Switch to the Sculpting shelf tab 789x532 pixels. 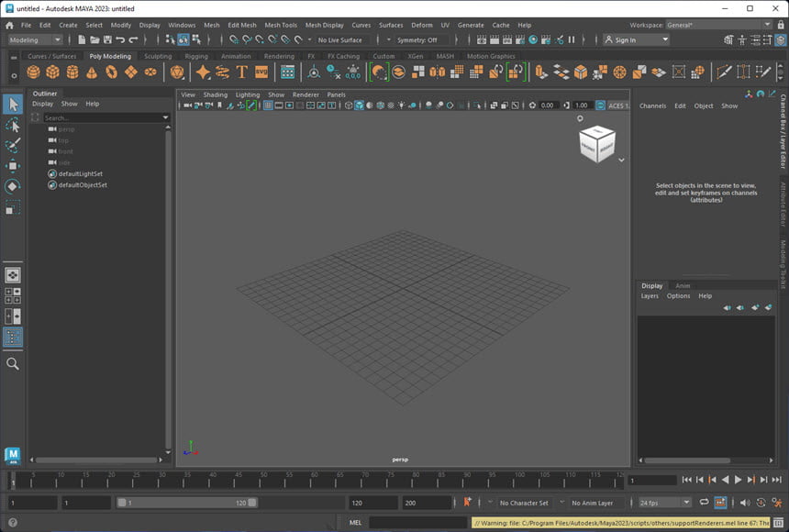158,56
